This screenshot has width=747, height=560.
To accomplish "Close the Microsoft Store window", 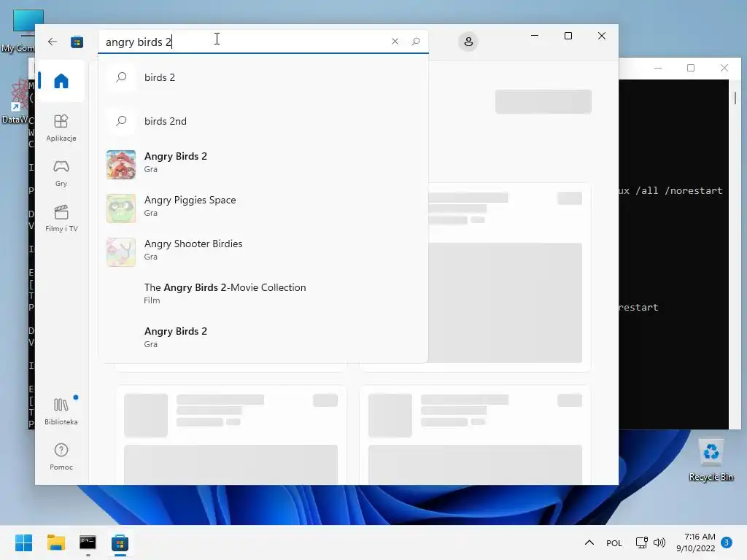I will [602, 36].
